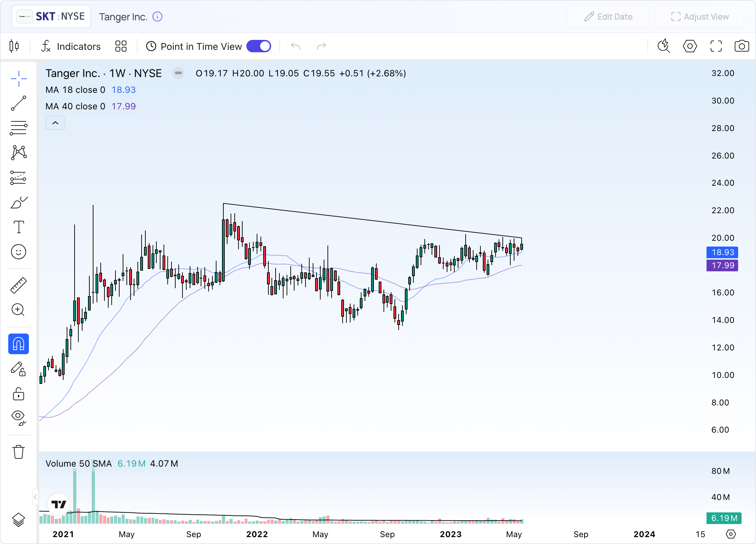Click the 6.19M volume axis label

[x=724, y=518]
